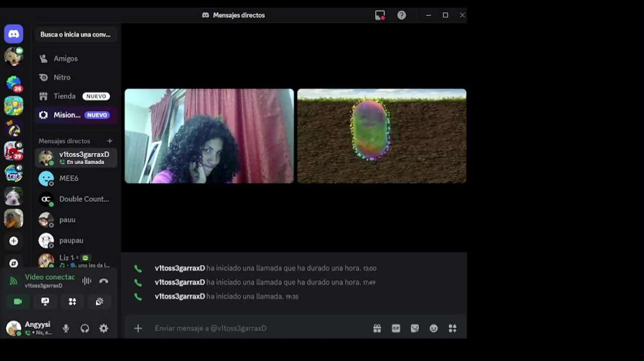Image resolution: width=644 pixels, height=361 pixels.
Task: Open the MEE6 direct message
Action: pos(76,178)
